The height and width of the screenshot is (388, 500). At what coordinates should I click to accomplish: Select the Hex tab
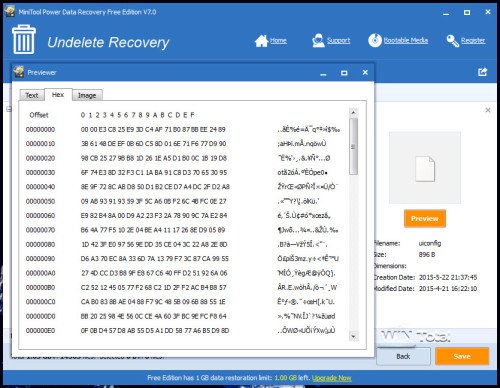pyautogui.click(x=58, y=95)
